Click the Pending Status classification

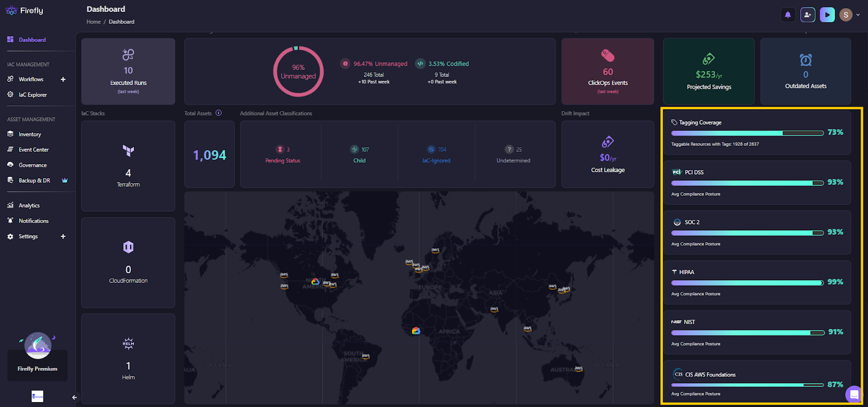283,154
